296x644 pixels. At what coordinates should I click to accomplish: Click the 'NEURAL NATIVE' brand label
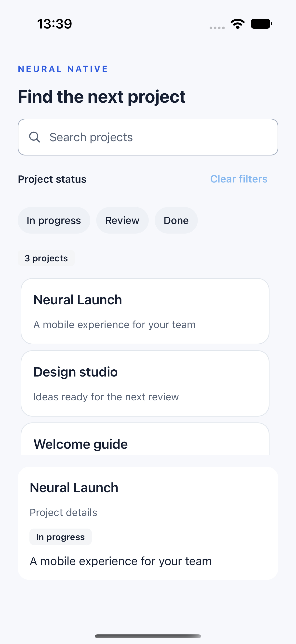pos(63,69)
